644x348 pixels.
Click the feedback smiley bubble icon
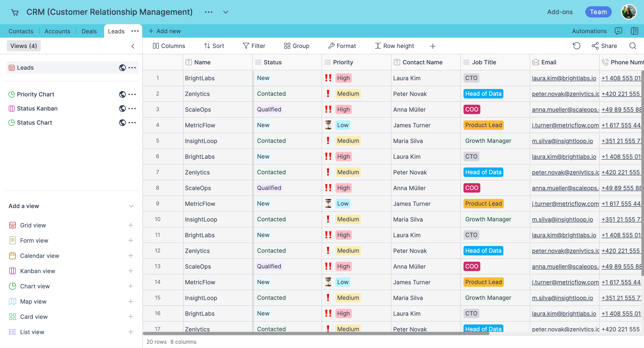tap(619, 31)
